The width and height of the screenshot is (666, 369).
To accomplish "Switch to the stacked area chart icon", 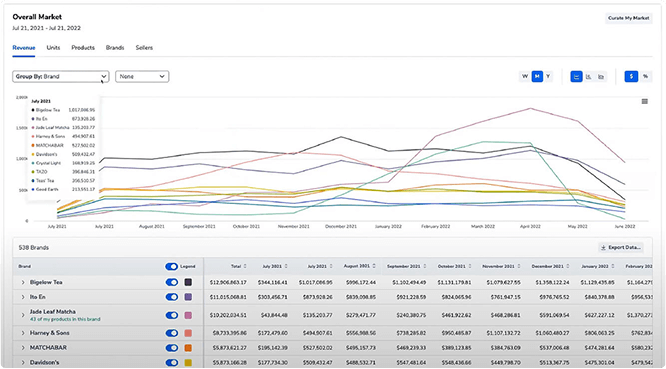I will click(x=601, y=76).
